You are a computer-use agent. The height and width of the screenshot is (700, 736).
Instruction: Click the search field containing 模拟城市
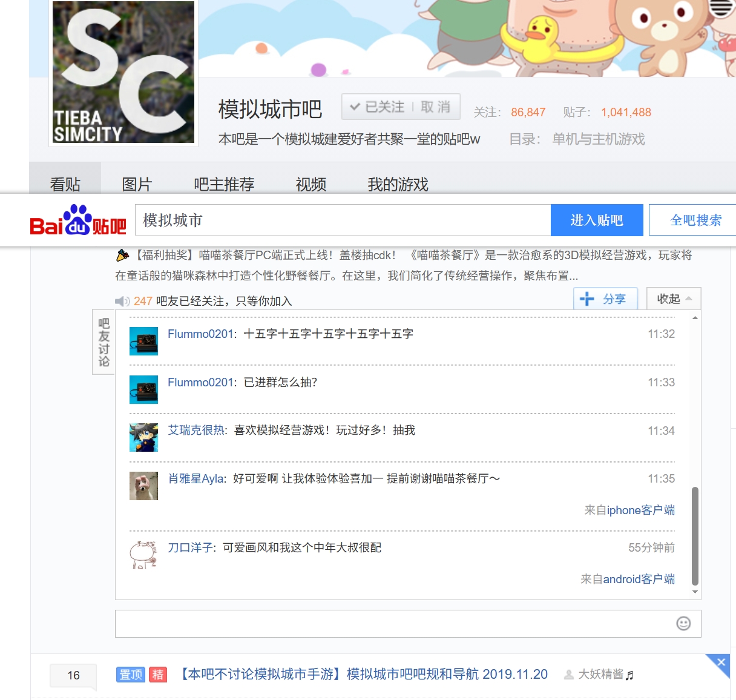pos(343,220)
